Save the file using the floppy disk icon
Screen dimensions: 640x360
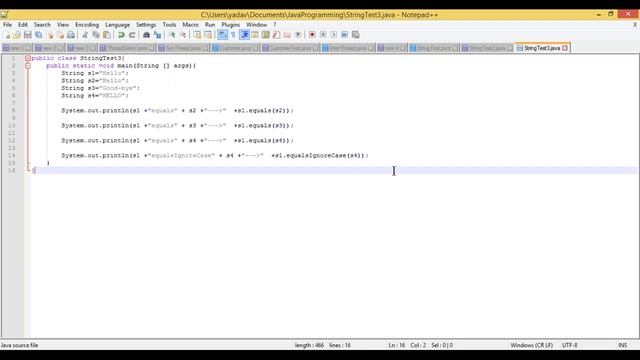28,35
